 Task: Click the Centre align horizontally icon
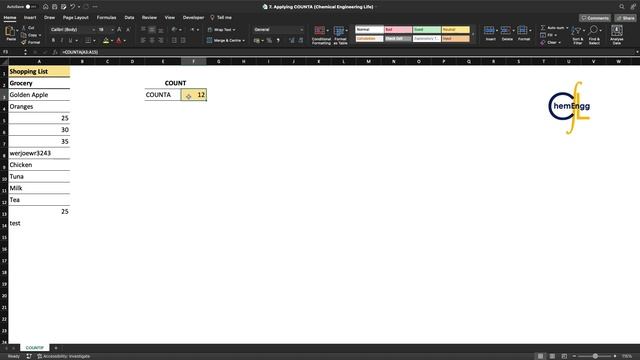152,40
